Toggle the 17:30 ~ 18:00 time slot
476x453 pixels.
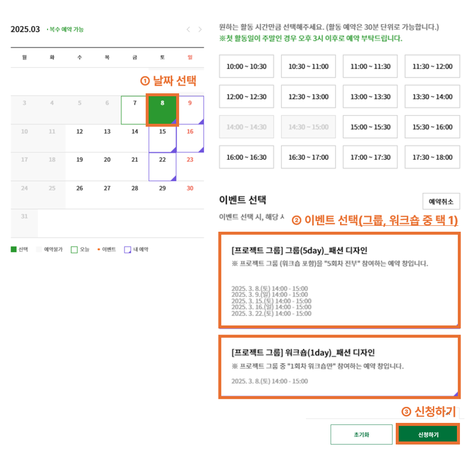coord(432,157)
